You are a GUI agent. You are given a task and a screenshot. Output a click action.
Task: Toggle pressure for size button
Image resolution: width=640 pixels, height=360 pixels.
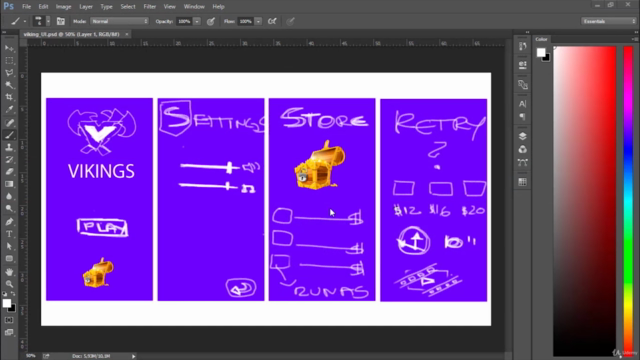pos(290,21)
